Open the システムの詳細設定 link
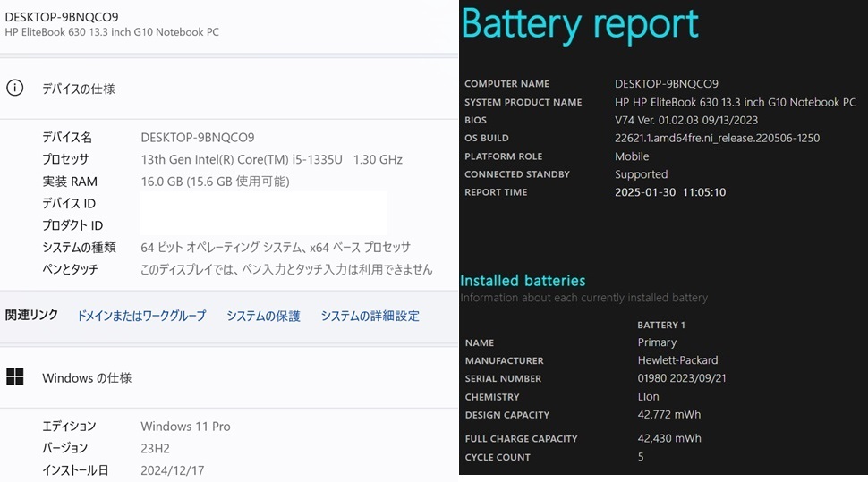The width and height of the screenshot is (868, 482). tap(370, 316)
